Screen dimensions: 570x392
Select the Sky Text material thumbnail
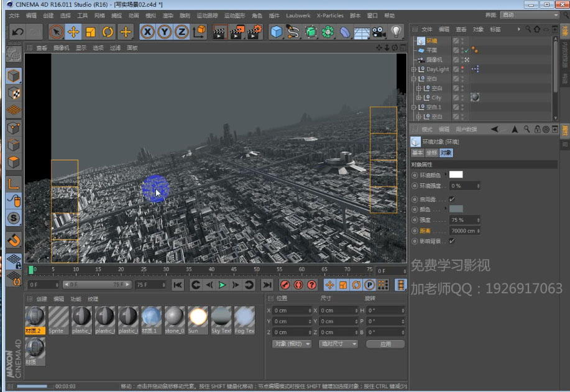click(x=221, y=320)
